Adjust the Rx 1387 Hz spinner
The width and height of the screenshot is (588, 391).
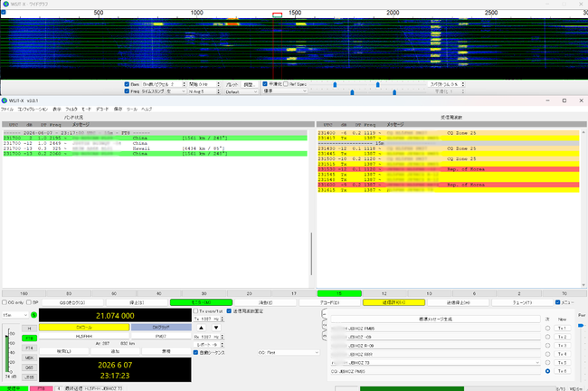tap(208, 337)
